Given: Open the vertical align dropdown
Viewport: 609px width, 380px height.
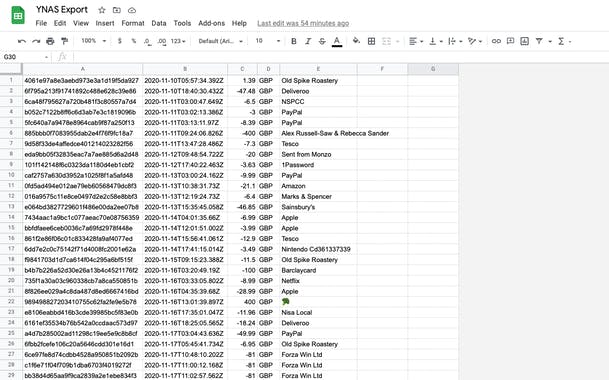Looking at the screenshot, I should [435, 41].
